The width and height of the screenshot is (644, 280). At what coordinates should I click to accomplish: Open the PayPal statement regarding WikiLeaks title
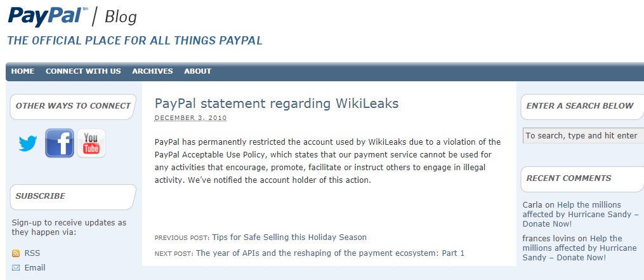277,103
